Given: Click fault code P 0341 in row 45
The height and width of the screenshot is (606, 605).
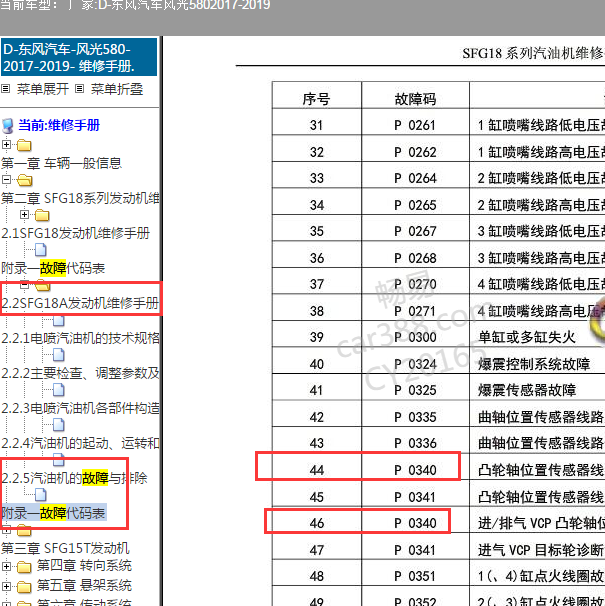Looking at the screenshot, I should tap(415, 497).
